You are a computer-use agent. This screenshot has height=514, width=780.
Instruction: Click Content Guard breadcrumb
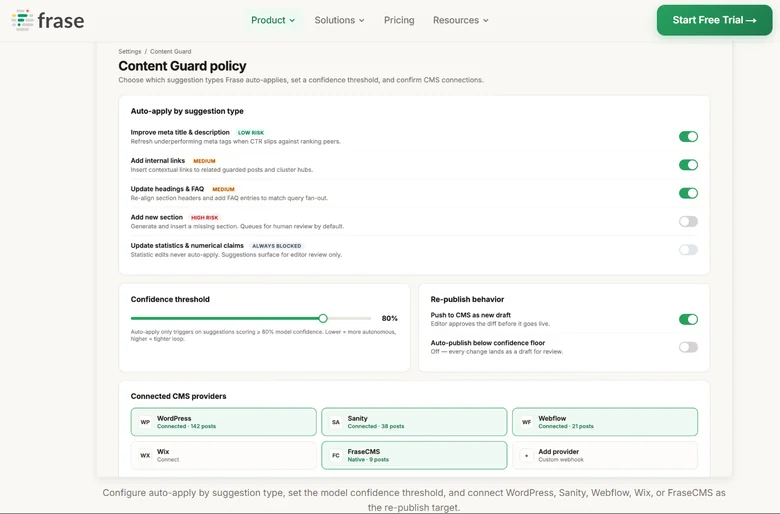171,51
